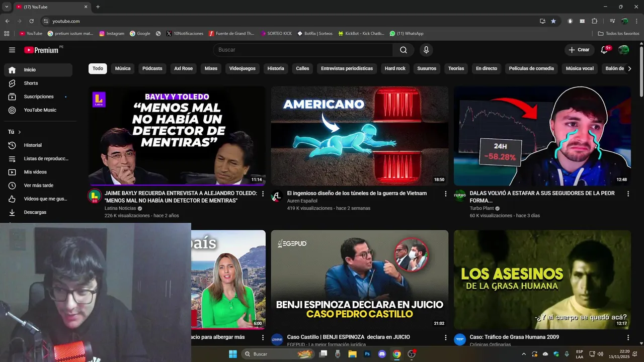
Task: Select the Calles filter chip
Action: pos(302,68)
